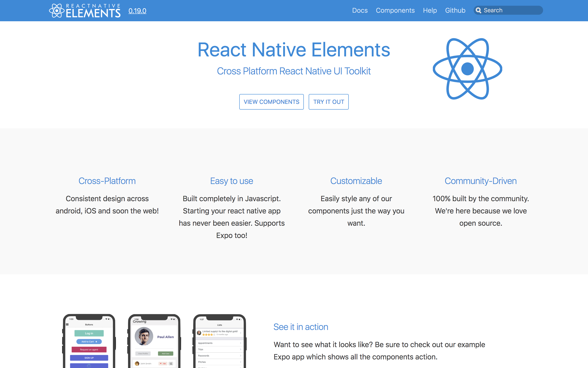This screenshot has height=368, width=588.
Task: Click Request an agent in phone mockup
Action: 89,350
